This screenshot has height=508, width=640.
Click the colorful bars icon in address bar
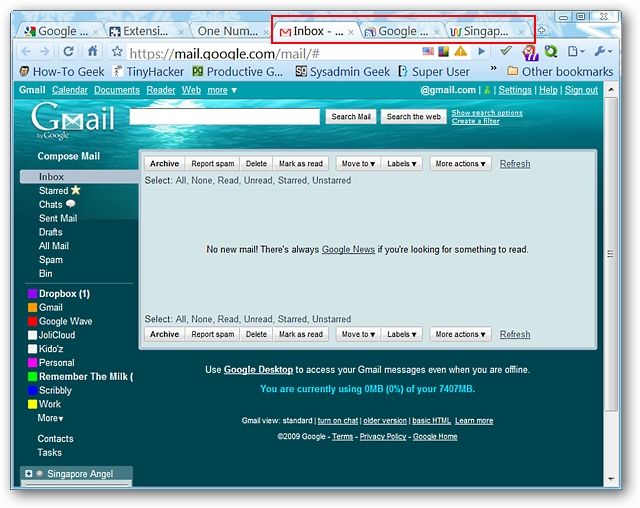coord(444,51)
